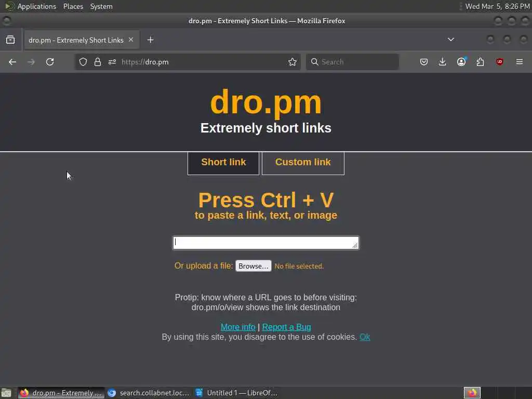Screen dimensions: 532x399
Task: Bookmark this page with the star icon
Action: click(x=292, y=62)
